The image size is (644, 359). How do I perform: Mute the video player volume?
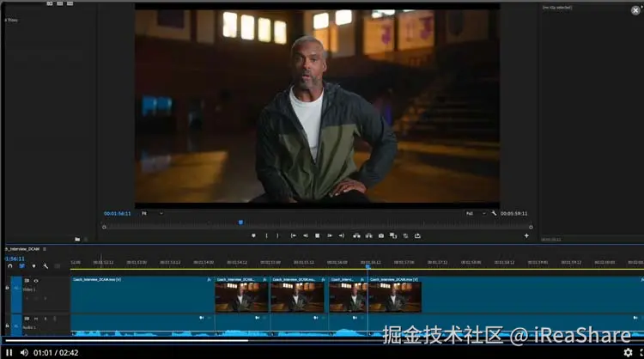24,352
